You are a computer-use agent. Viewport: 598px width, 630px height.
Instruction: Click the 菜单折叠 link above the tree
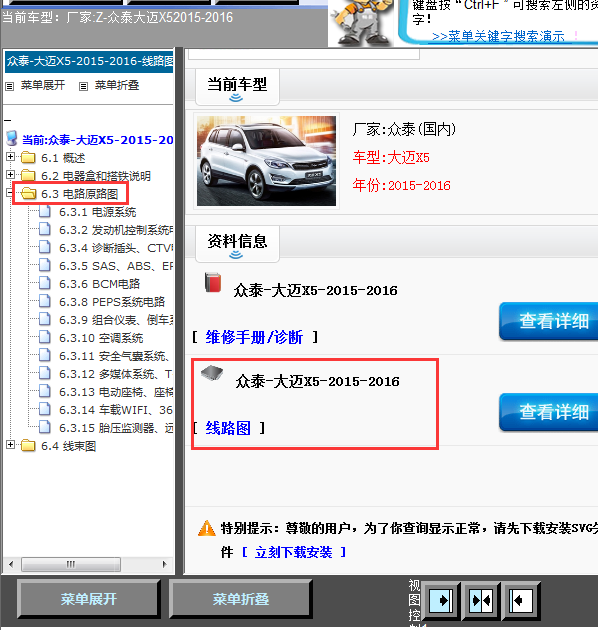point(117,85)
